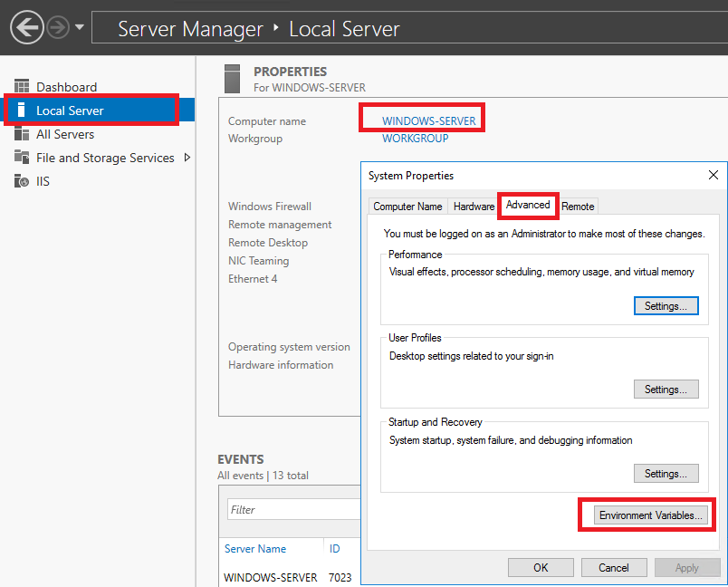
Task: Open Dashboard in the sidebar
Action: click(67, 87)
